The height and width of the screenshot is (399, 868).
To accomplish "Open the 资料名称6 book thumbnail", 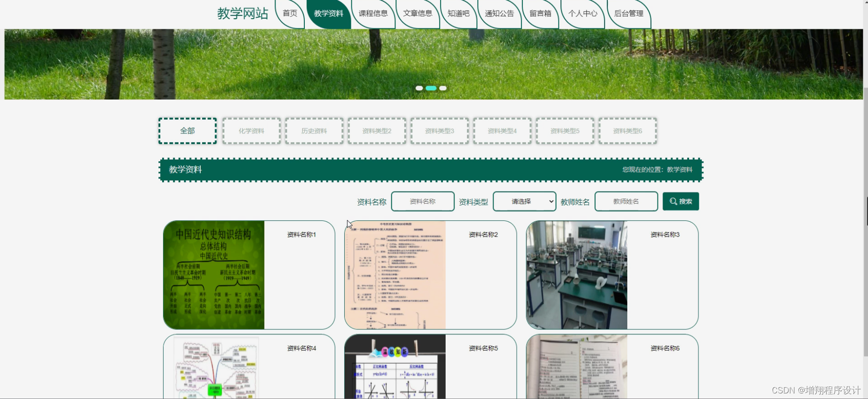I will tap(577, 367).
